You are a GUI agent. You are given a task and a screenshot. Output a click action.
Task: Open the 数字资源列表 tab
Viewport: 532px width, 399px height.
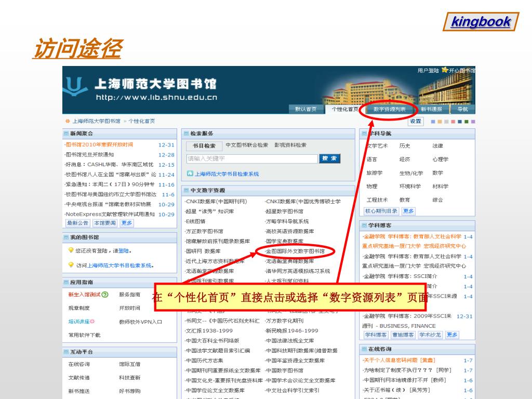tap(390, 109)
